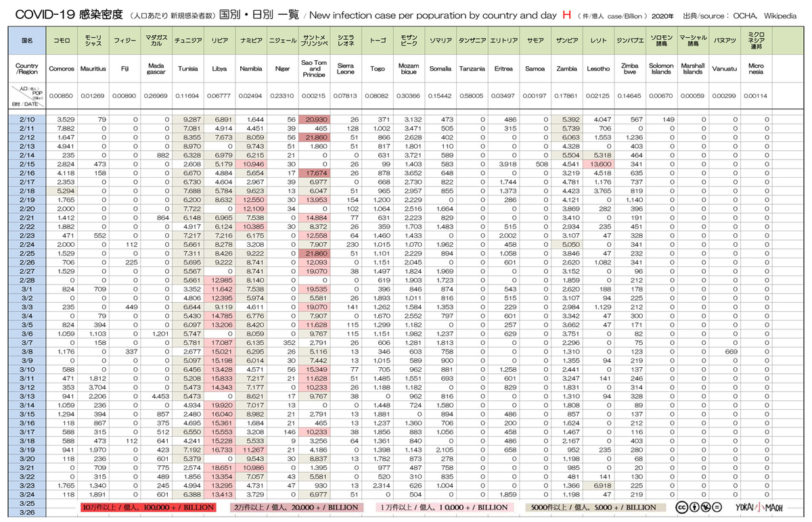Select the Libya column header
Image resolution: width=812 pixels, height=522 pixels.
click(219, 69)
